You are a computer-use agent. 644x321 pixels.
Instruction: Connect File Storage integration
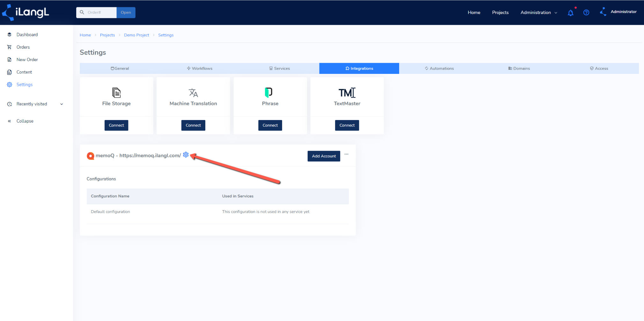[x=116, y=125]
